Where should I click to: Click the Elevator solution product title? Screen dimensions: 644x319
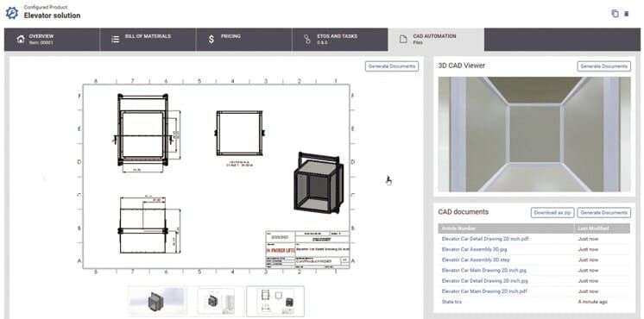52,16
